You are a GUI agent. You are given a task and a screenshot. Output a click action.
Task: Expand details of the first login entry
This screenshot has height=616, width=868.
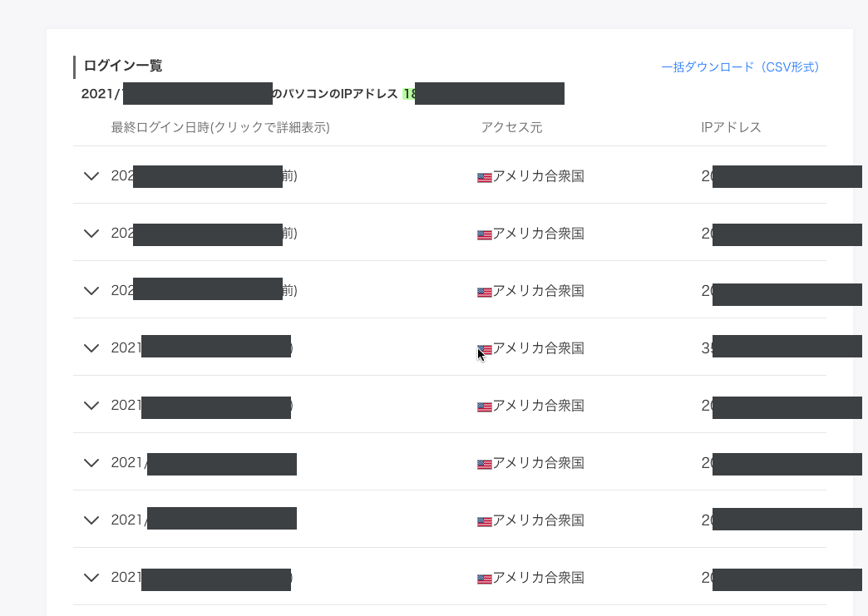(x=91, y=176)
